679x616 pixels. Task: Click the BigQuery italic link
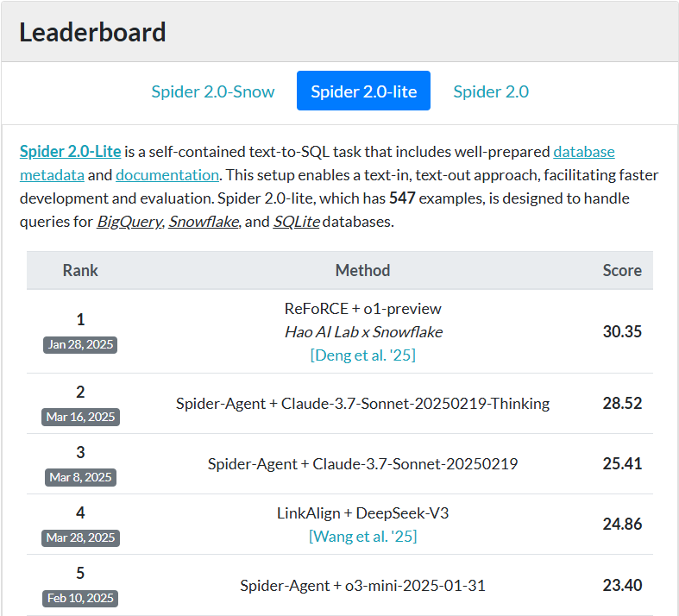pyautogui.click(x=129, y=222)
